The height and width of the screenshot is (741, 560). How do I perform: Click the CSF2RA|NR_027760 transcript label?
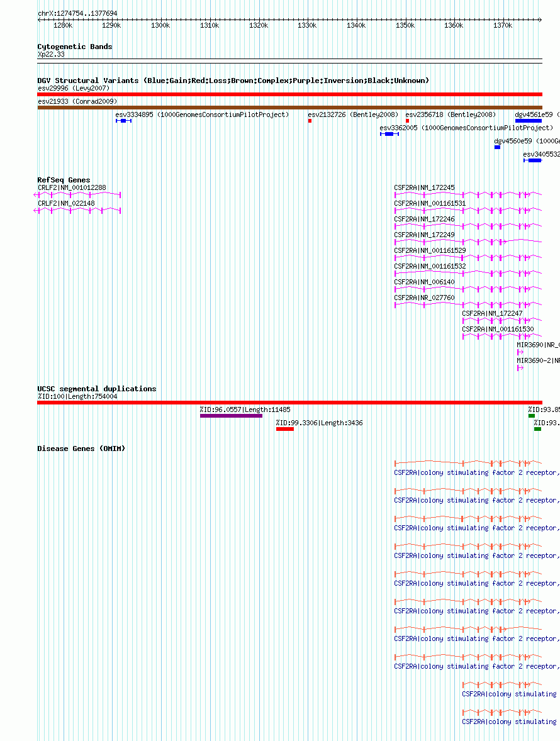point(424,298)
